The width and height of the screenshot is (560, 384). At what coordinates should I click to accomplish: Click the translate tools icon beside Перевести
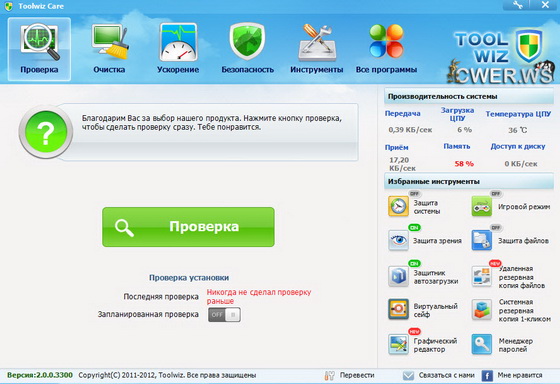tap(330, 375)
